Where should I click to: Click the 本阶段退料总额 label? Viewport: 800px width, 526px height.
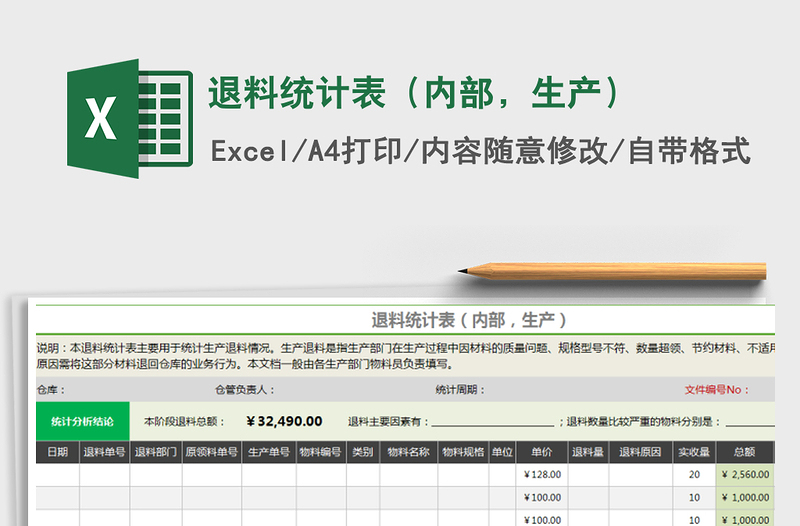[184, 421]
